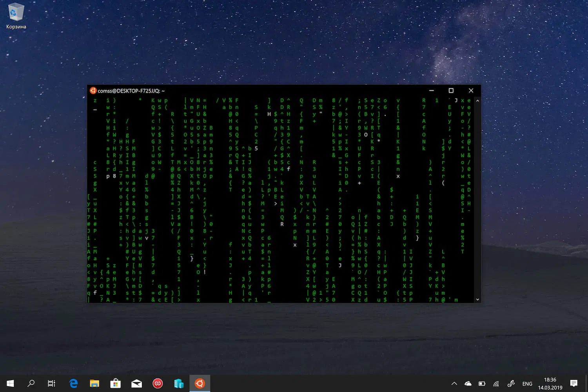Open the Корзина recycle bin
Viewport: 588px width, 392px height.
tap(16, 12)
